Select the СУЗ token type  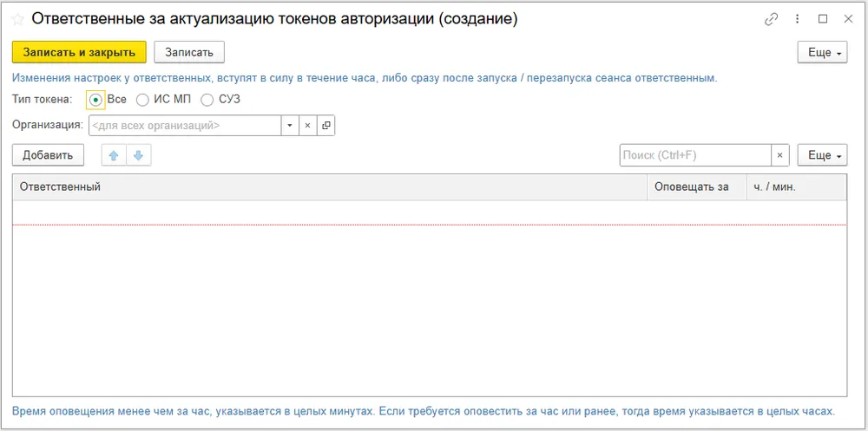click(x=207, y=100)
